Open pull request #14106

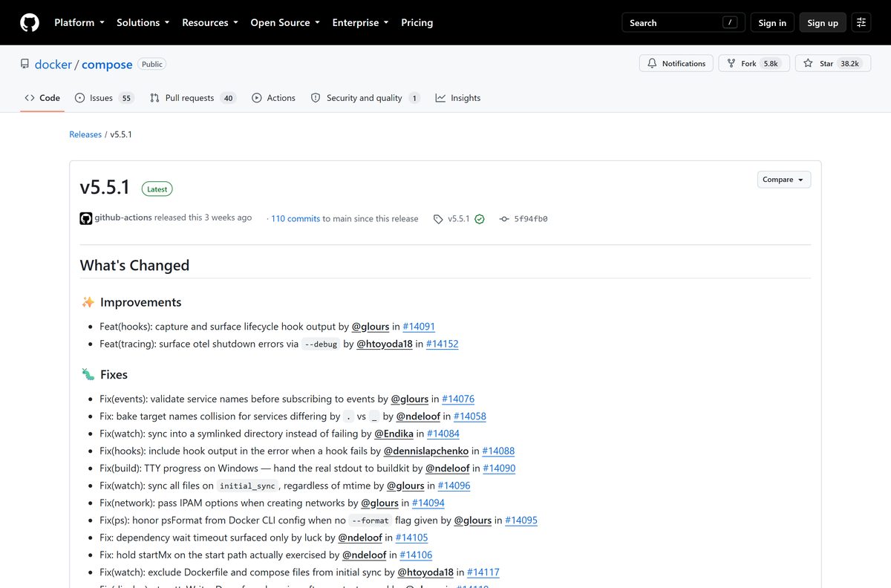point(416,555)
